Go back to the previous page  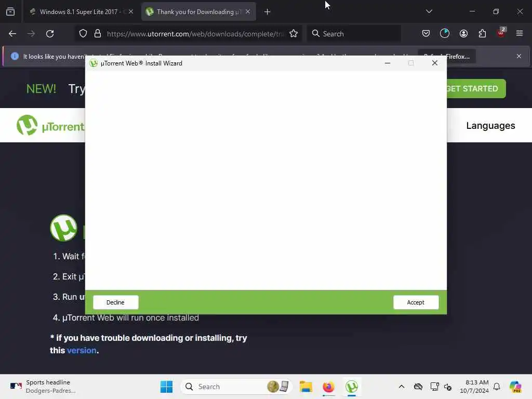click(x=12, y=34)
